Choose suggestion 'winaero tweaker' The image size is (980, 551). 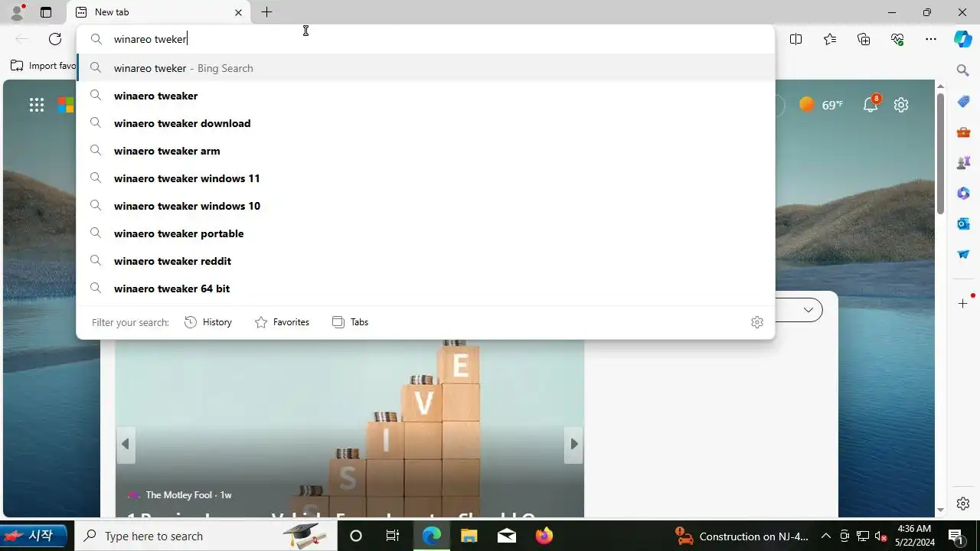tap(426, 96)
